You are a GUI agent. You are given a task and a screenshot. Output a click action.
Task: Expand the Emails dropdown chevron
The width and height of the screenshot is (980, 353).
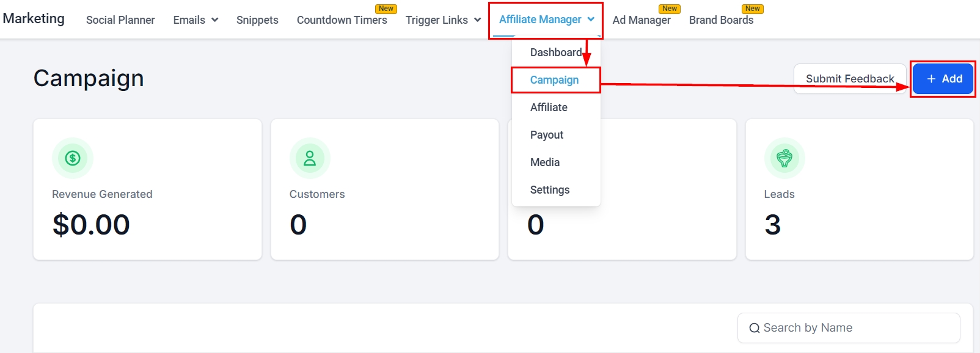(x=214, y=20)
